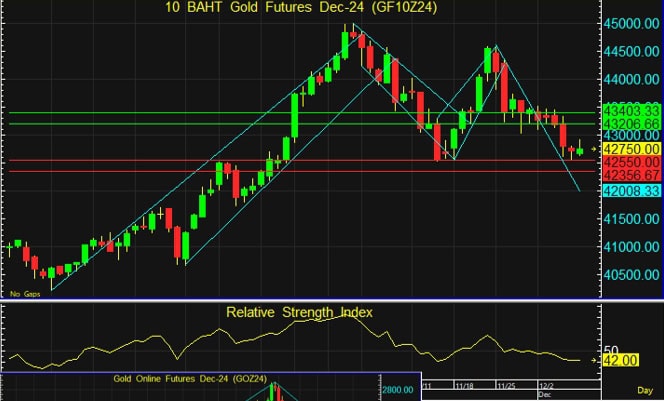Open the Relative Strength Index study title
664x401 pixels.
[x=299, y=312]
